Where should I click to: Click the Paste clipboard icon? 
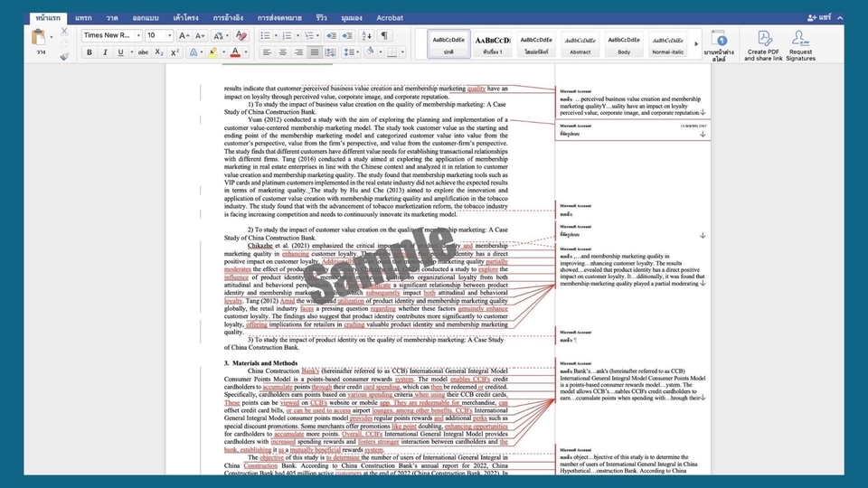(38, 38)
